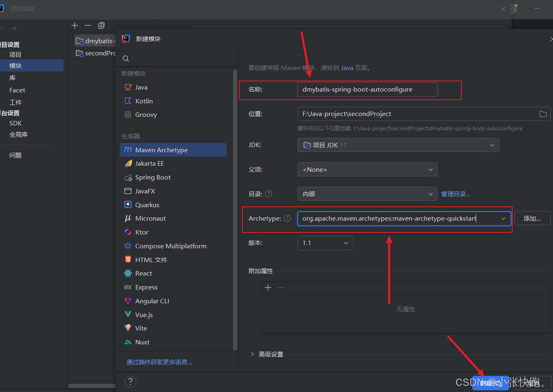The image size is (553, 392).
Task: Select the Kotlin module type
Action: coord(173,101)
